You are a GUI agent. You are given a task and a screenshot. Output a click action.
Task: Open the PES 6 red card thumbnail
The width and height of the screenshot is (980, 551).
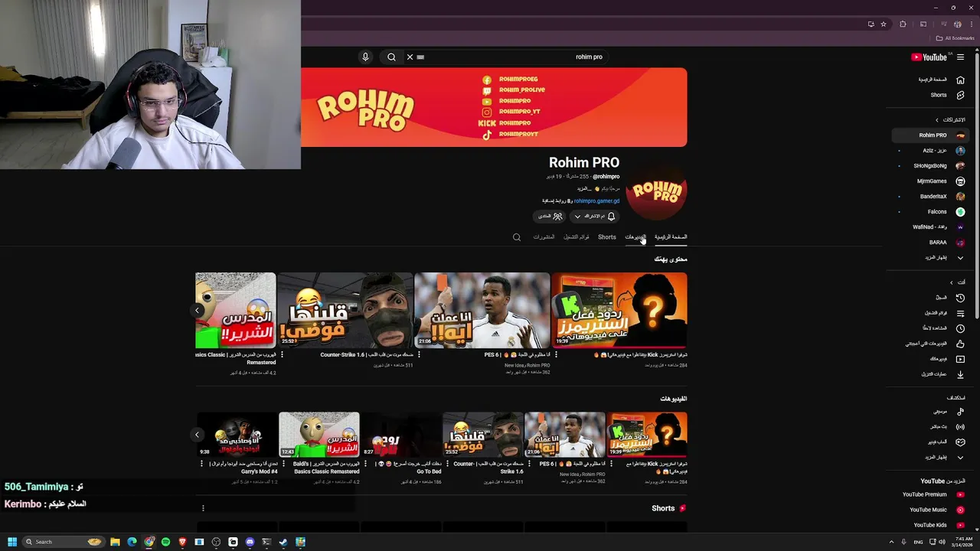(482, 311)
